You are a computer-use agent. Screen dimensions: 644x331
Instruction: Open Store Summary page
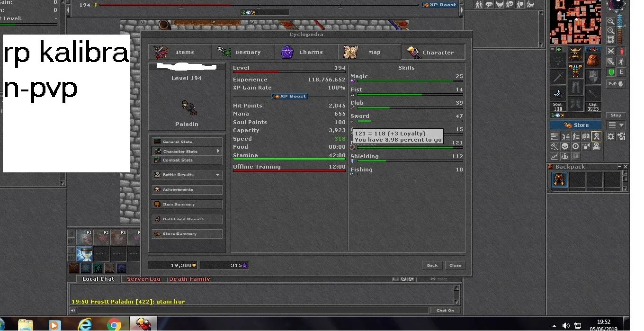(187, 233)
